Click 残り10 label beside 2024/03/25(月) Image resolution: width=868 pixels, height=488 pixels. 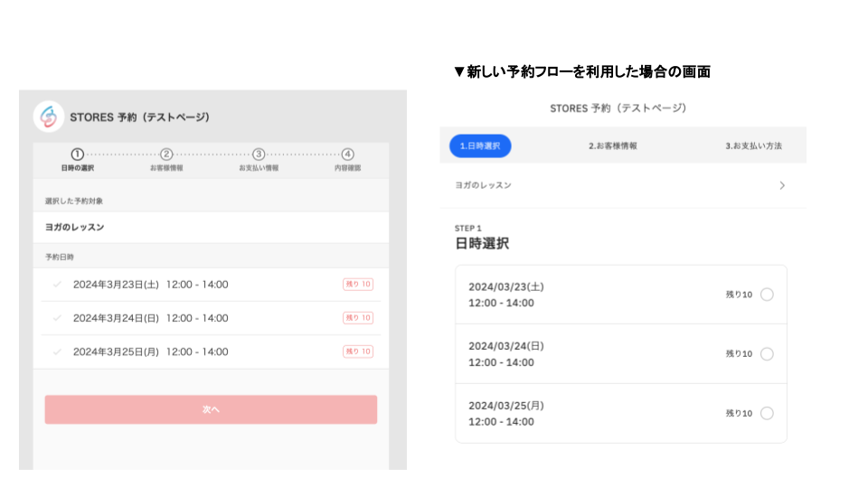pos(739,413)
